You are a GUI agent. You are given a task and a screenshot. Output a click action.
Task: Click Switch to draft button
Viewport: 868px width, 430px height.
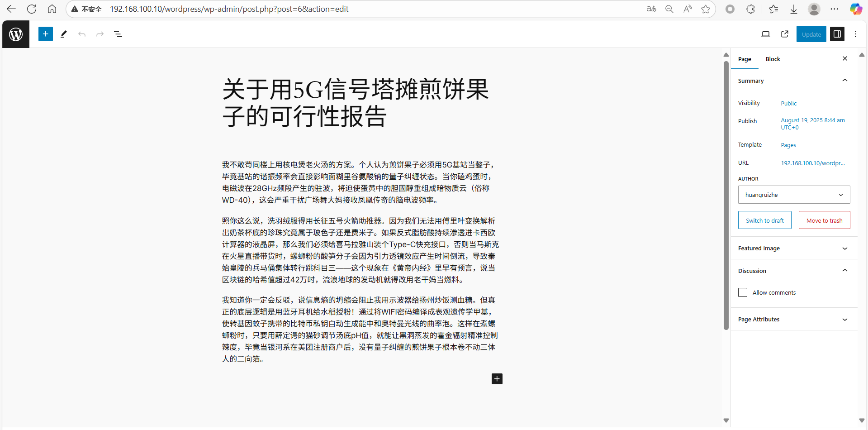764,220
